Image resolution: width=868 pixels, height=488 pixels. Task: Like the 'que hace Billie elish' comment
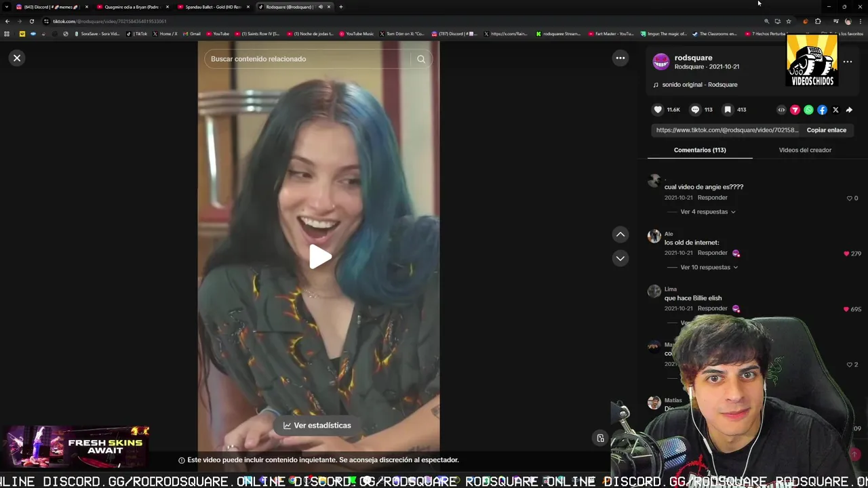coord(846,309)
